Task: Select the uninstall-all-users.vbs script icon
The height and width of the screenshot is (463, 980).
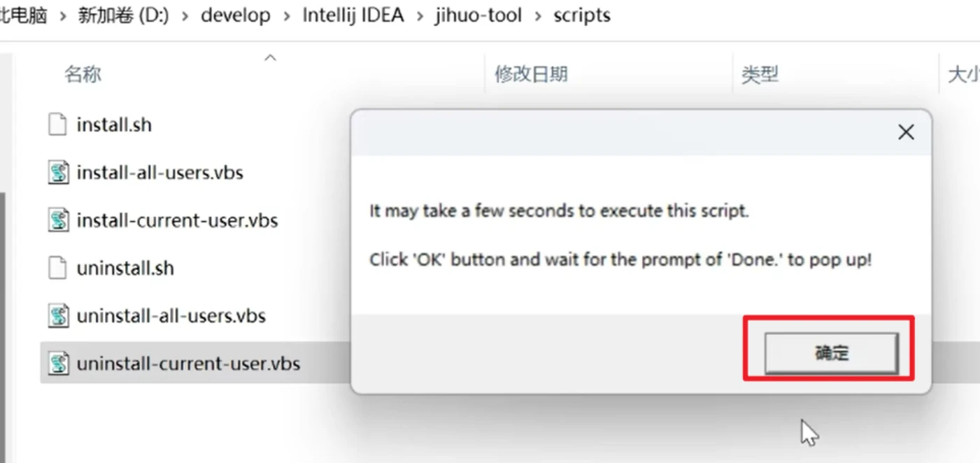Action: [x=59, y=315]
